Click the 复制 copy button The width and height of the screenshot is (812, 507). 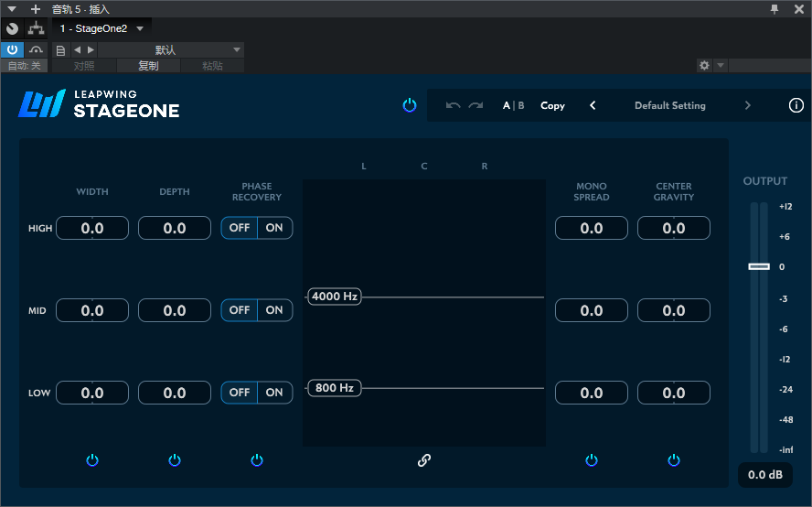point(148,66)
